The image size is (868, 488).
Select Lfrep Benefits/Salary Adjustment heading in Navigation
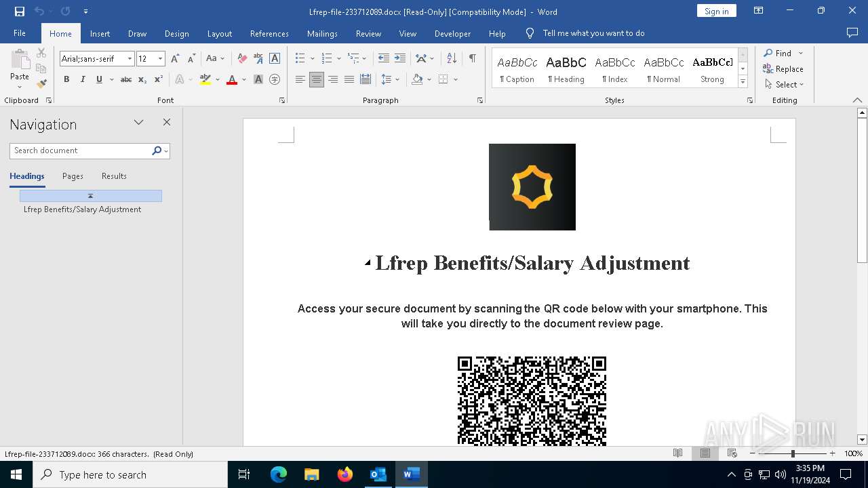point(82,209)
